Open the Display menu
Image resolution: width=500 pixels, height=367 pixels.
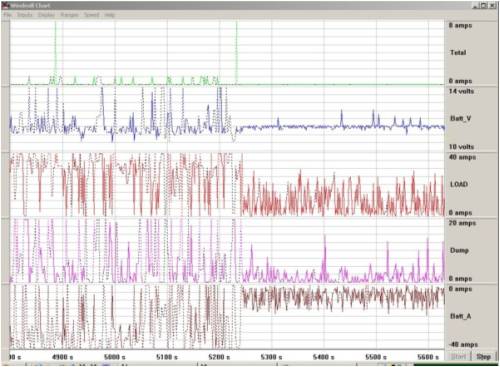click(x=46, y=15)
